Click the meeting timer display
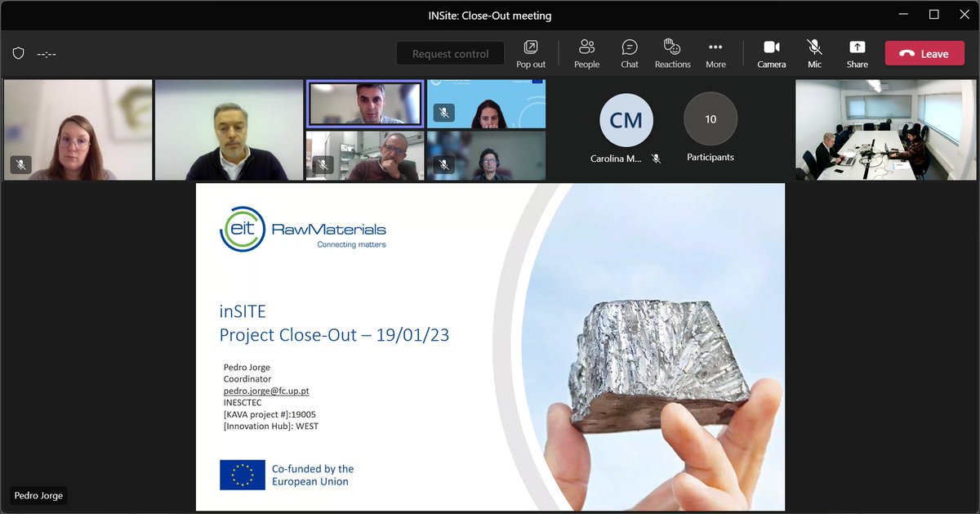 pos(47,54)
